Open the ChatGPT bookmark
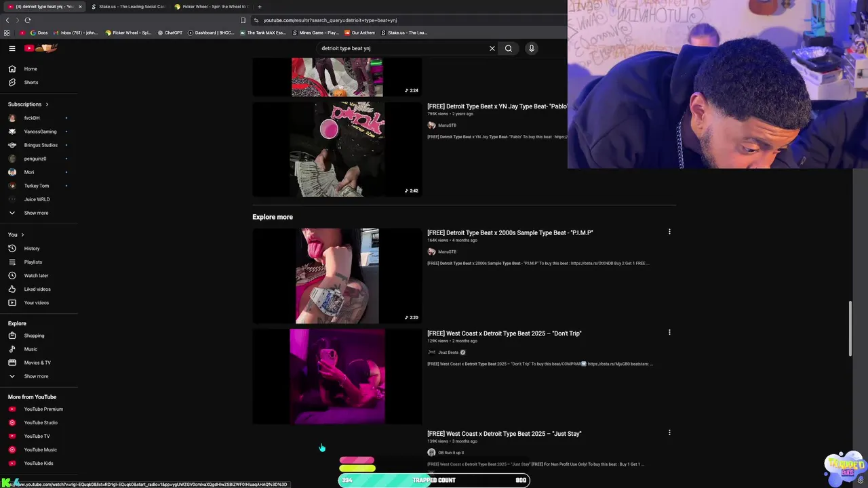The height and width of the screenshot is (488, 868). point(170,33)
